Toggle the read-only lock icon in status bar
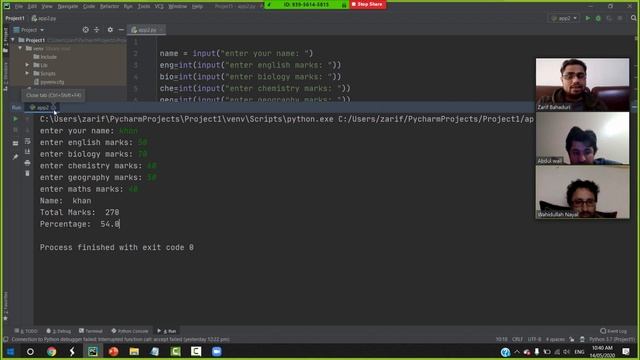Viewport: 640px width, 360px height. pos(572,340)
